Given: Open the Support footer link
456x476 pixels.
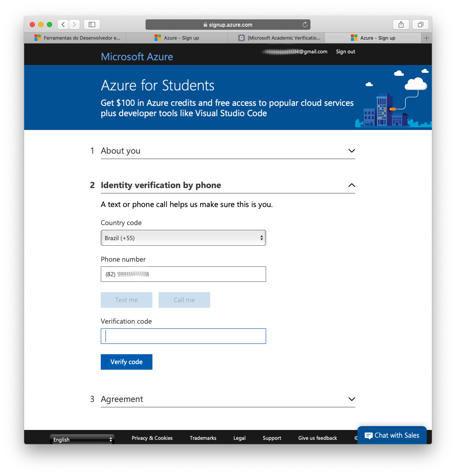Looking at the screenshot, I should click(x=272, y=438).
